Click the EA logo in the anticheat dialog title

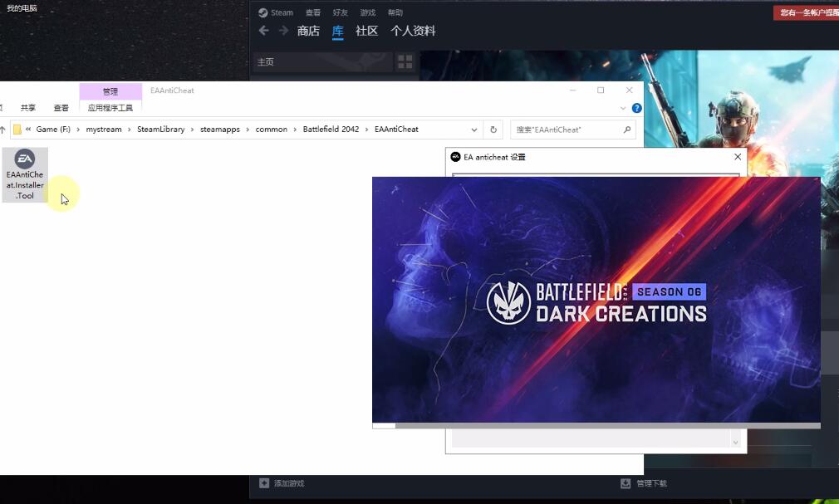pos(455,157)
